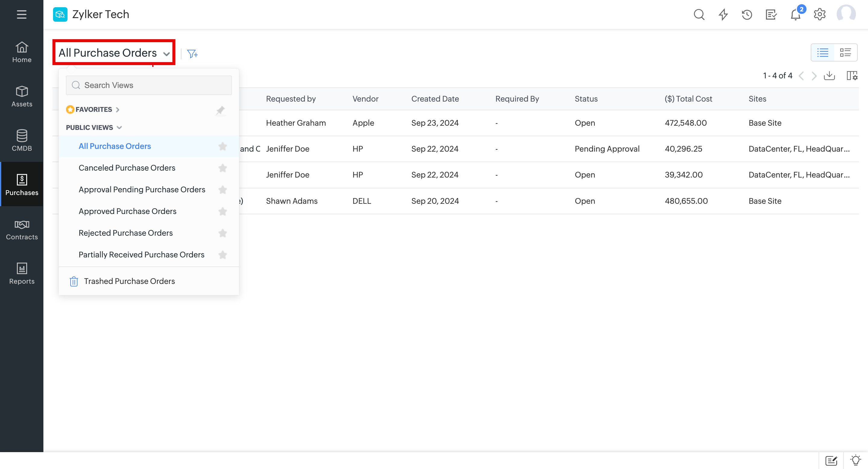The height and width of the screenshot is (469, 868).
Task: Open the Assets module in sidebar
Action: click(22, 96)
